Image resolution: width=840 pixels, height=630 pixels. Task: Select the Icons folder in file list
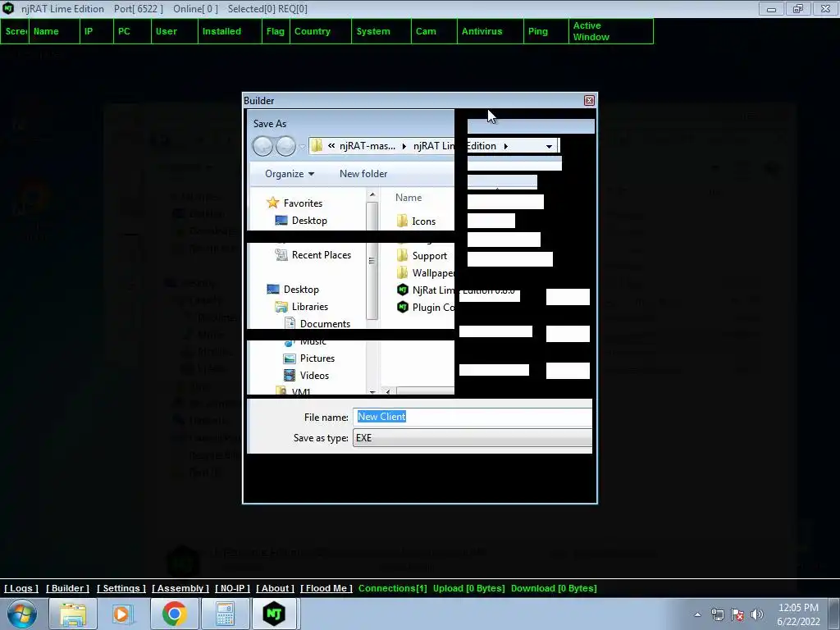(416, 221)
